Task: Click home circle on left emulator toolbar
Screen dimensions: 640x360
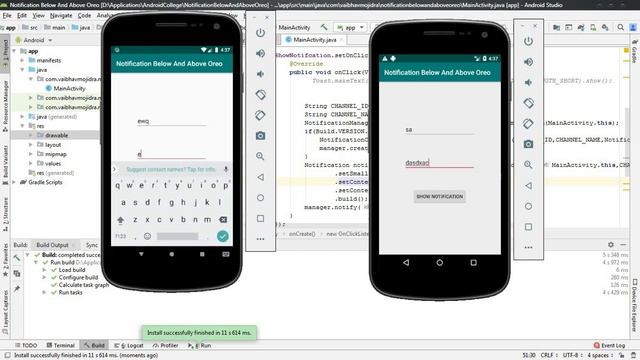Action: click(x=260, y=198)
